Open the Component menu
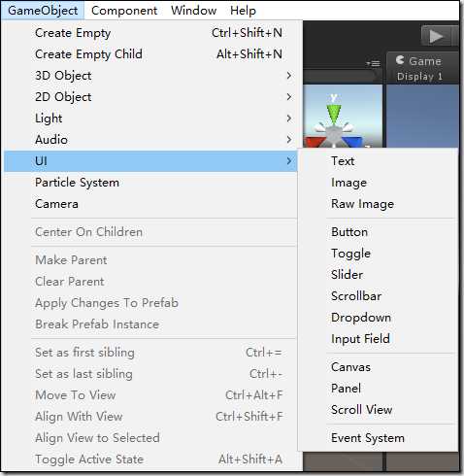464x476 pixels. (124, 11)
